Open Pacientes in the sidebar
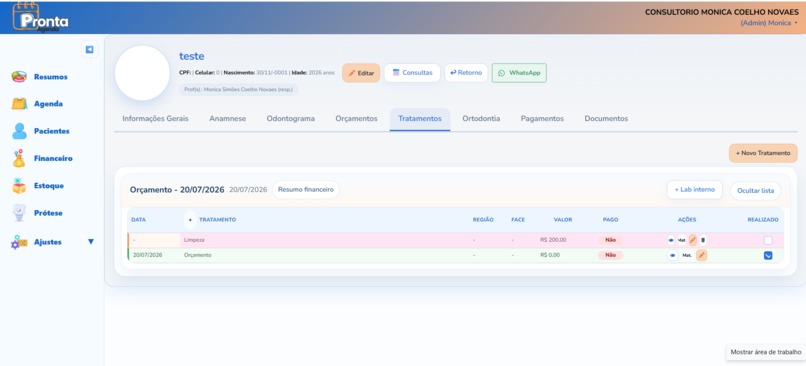 51,131
